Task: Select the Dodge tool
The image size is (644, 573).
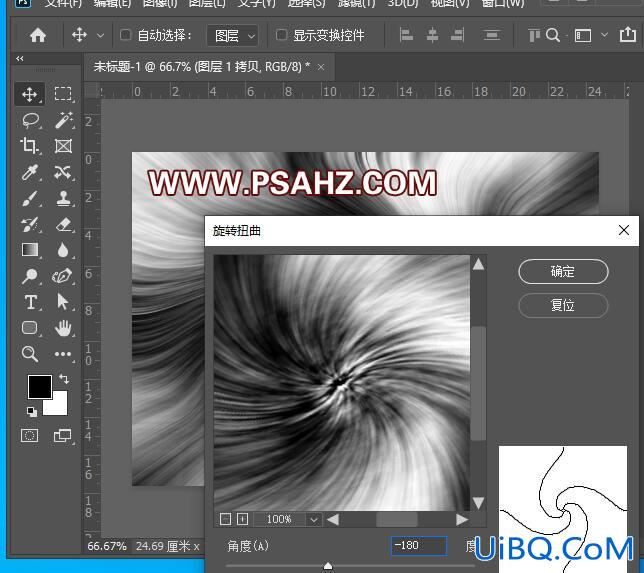Action: tap(30, 276)
